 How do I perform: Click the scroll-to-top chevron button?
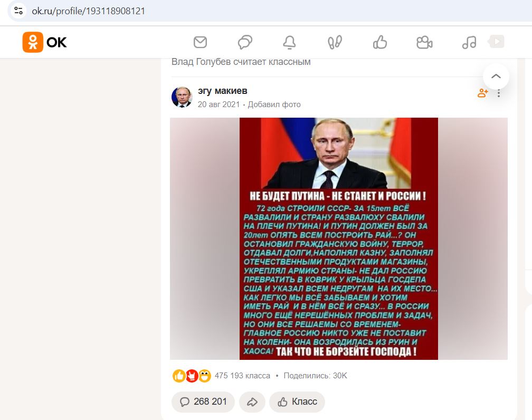(496, 76)
